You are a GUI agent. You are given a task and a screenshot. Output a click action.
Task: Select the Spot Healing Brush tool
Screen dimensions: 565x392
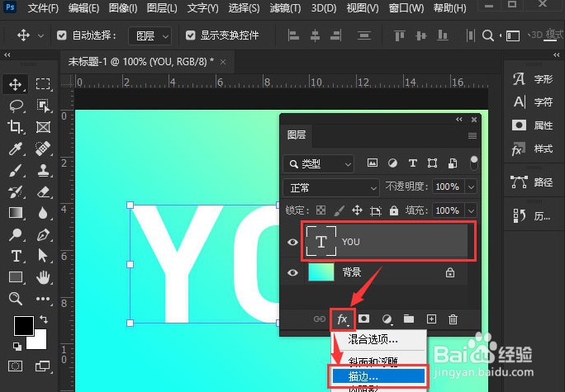tap(43, 149)
